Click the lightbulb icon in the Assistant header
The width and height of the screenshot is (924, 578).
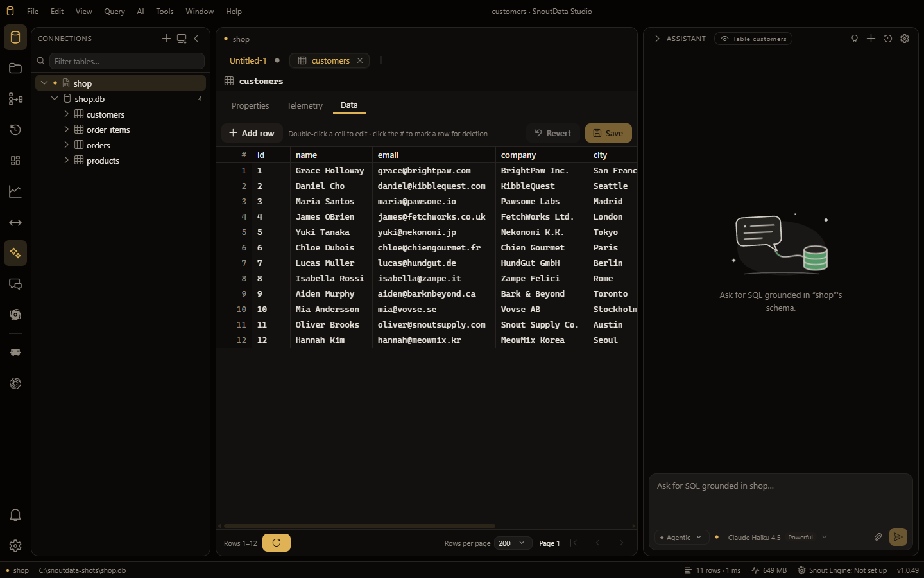(x=855, y=39)
